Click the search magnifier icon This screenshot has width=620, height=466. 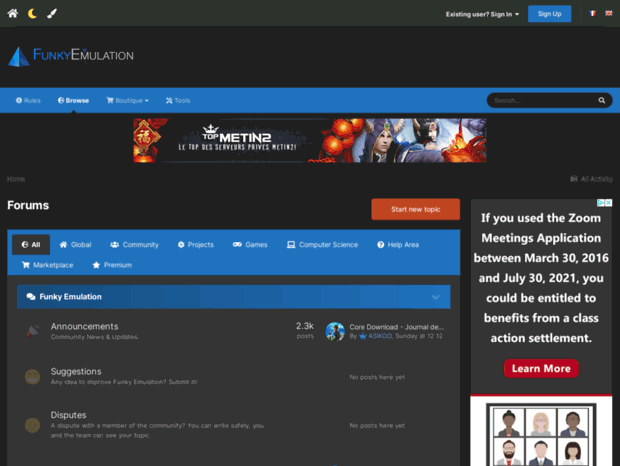[x=602, y=101]
